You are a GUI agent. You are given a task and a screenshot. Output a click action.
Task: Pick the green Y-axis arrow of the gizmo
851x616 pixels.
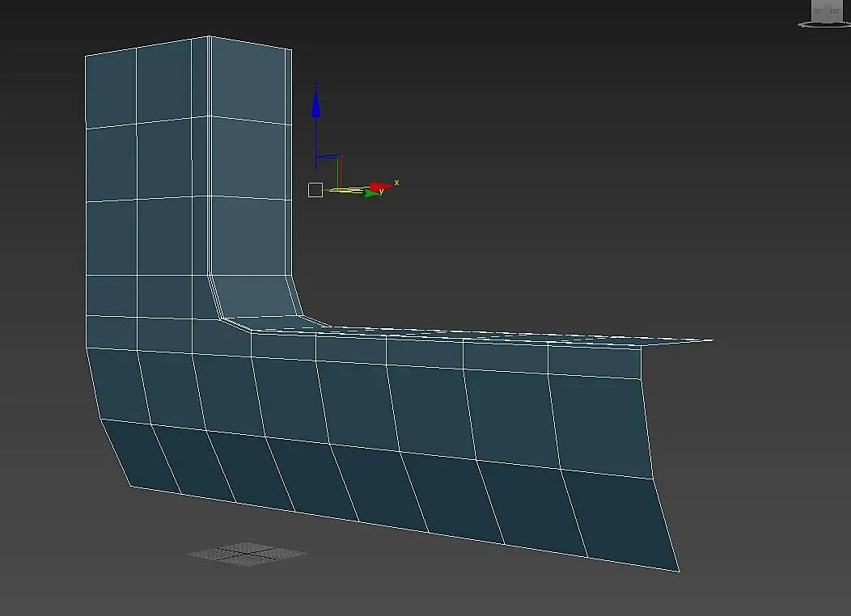pos(372,193)
